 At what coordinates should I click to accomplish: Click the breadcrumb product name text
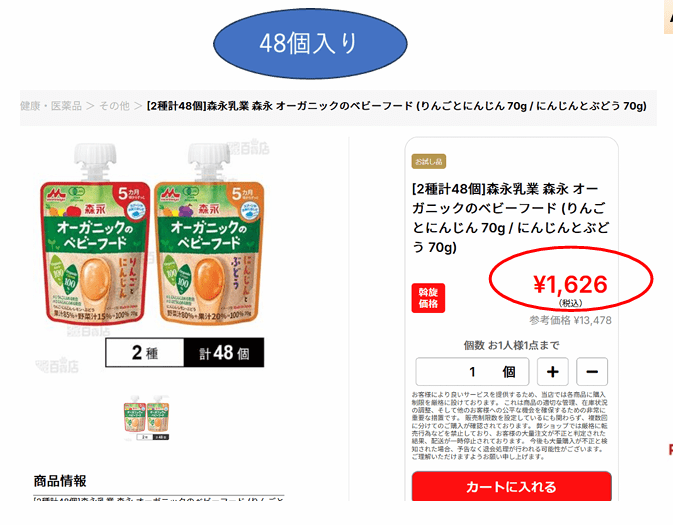396,106
